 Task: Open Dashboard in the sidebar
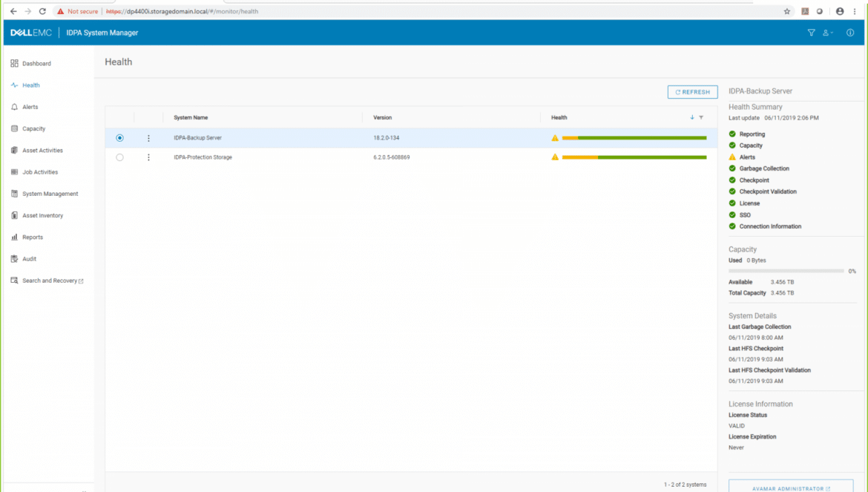pos(36,64)
